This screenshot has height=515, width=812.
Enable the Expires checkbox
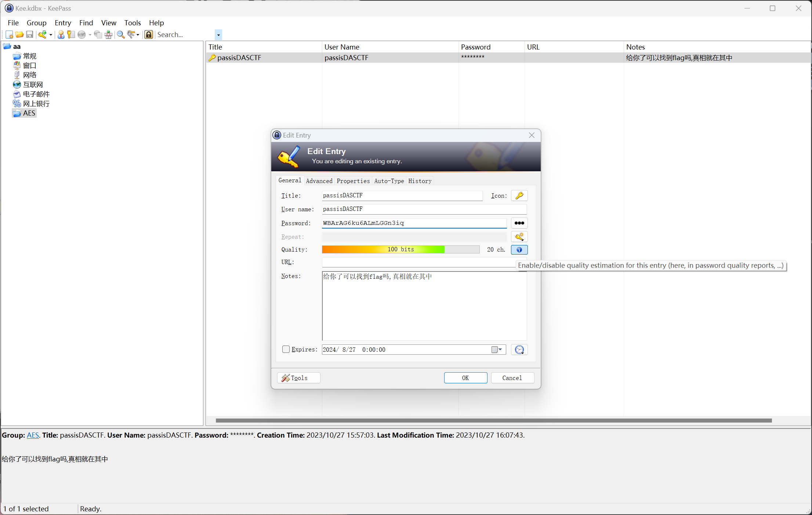coord(286,349)
